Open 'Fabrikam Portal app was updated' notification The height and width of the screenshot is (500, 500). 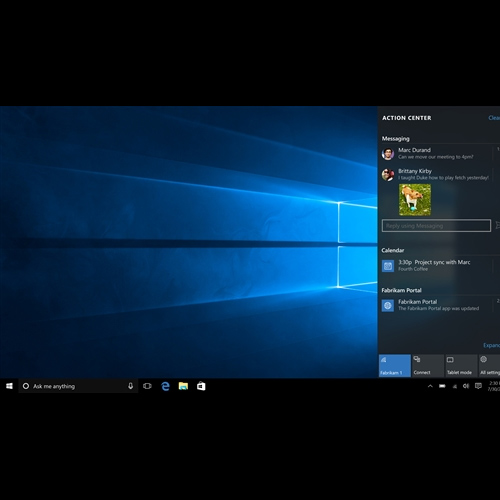(x=440, y=305)
